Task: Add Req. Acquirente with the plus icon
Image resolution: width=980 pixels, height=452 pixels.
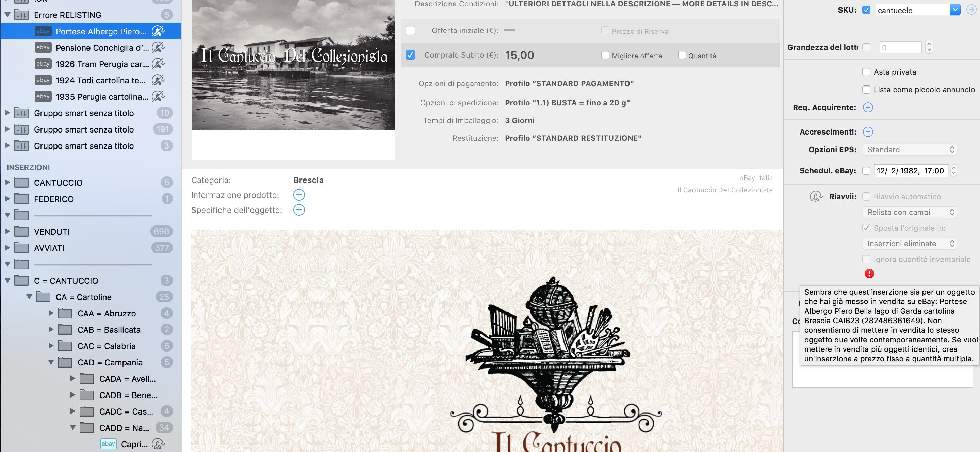Action: click(x=868, y=107)
